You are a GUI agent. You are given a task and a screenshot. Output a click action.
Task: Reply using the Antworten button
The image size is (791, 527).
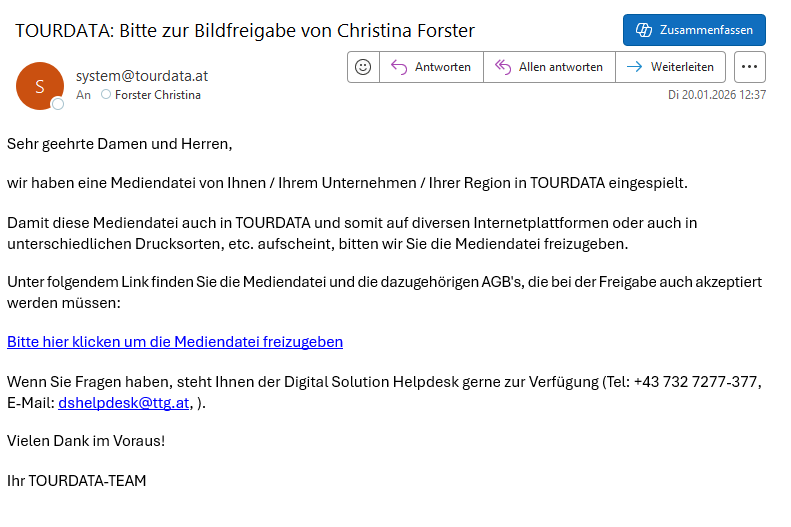(431, 67)
